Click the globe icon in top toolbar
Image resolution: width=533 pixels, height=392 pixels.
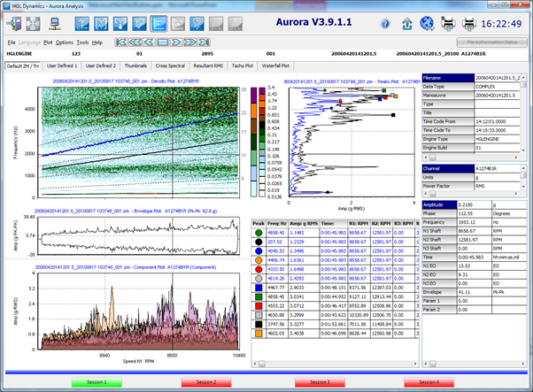pyautogui.click(x=427, y=23)
